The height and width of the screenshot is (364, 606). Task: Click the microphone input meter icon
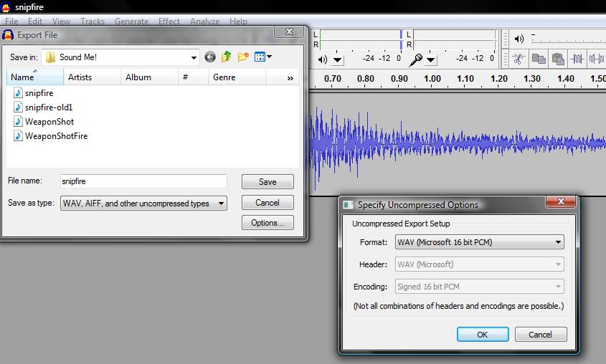pos(415,59)
